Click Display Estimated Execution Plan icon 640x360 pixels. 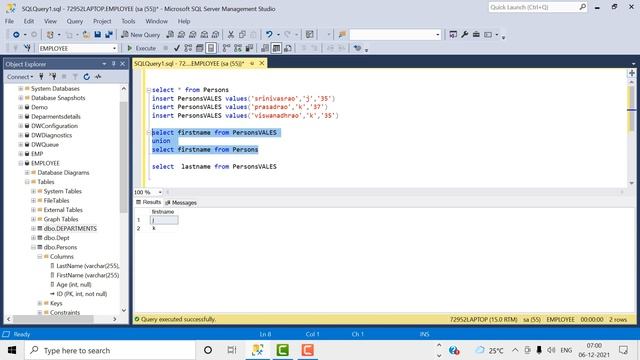click(x=188, y=48)
